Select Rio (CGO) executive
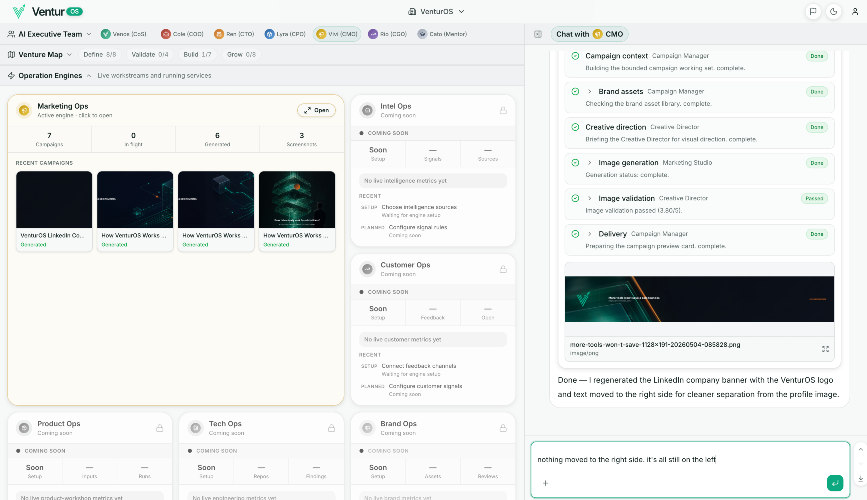 (388, 34)
